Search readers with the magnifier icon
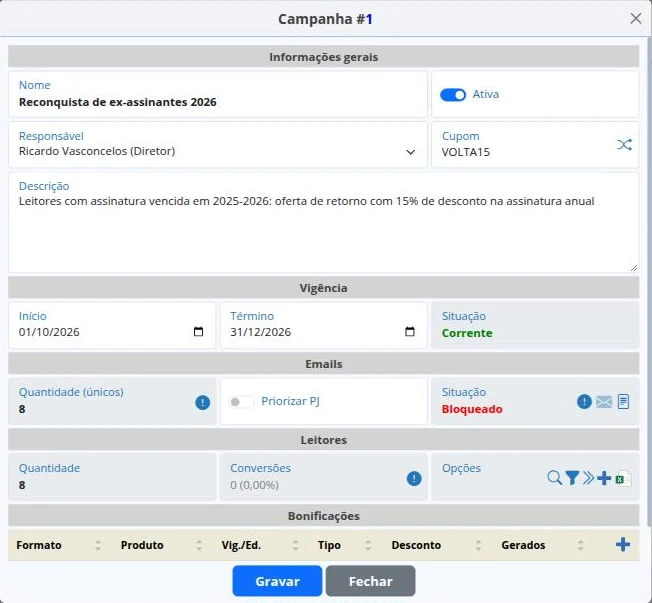This screenshot has height=603, width=652. pos(554,478)
